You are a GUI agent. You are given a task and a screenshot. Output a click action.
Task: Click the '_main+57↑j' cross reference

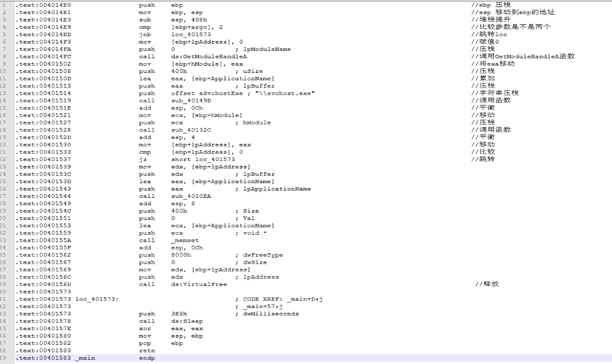pyautogui.click(x=263, y=307)
